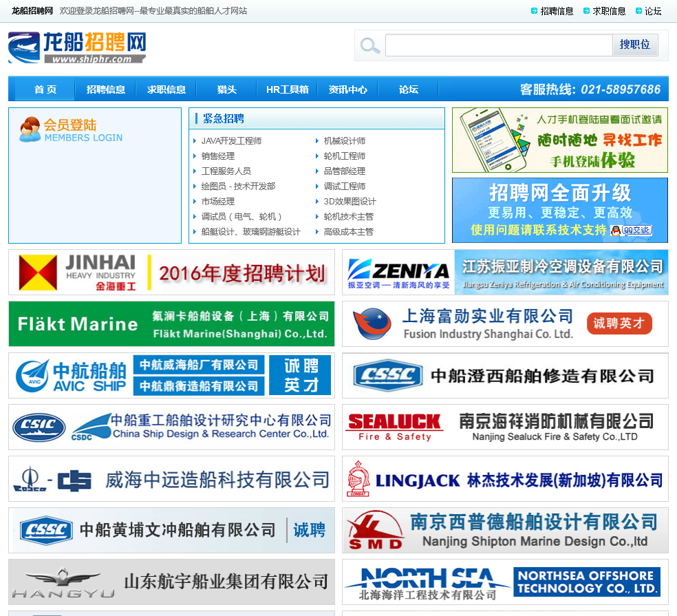Screen dimensions: 677x616
Task: Open the 轮机技术主管 job link
Action: coord(349,216)
